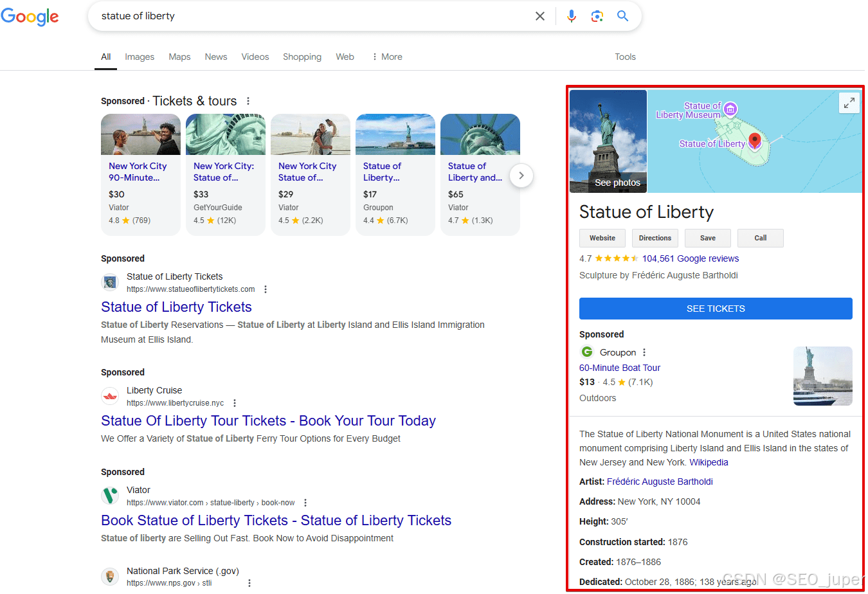
Task: Switch to the Maps tab
Action: pos(179,57)
